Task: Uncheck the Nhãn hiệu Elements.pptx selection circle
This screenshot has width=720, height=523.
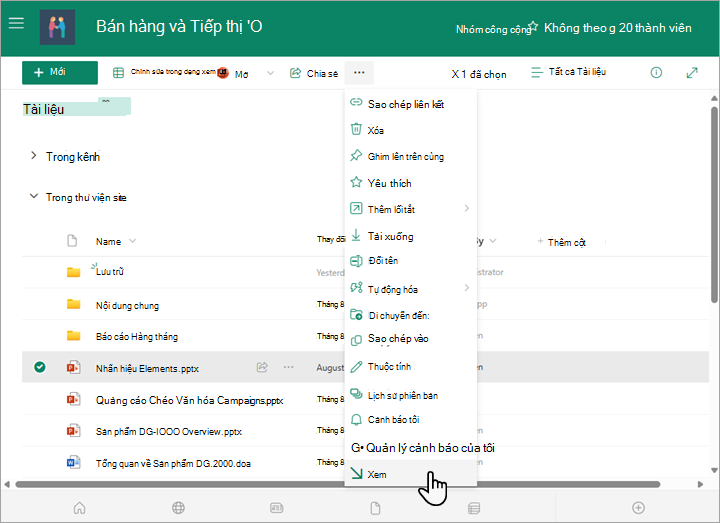Action: (x=40, y=367)
